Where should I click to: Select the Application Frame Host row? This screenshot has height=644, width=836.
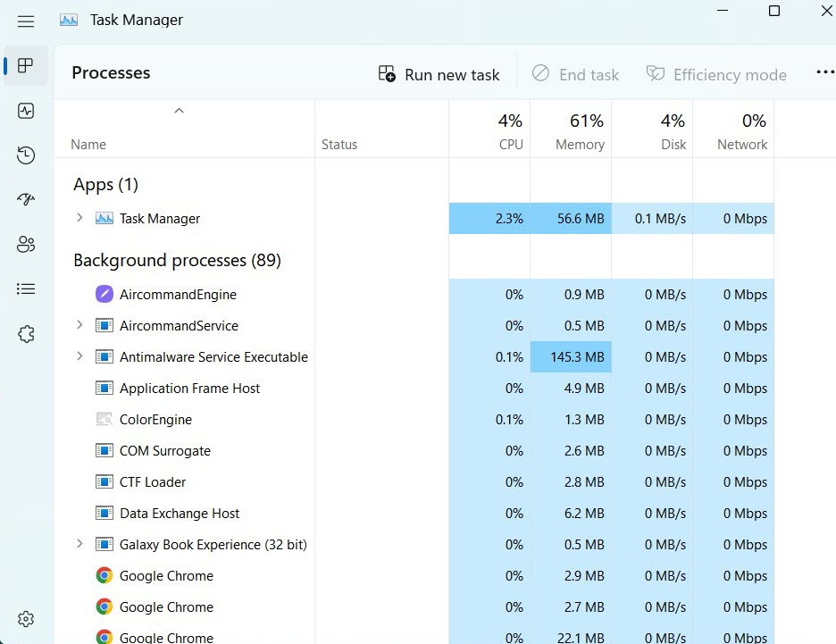click(x=414, y=389)
